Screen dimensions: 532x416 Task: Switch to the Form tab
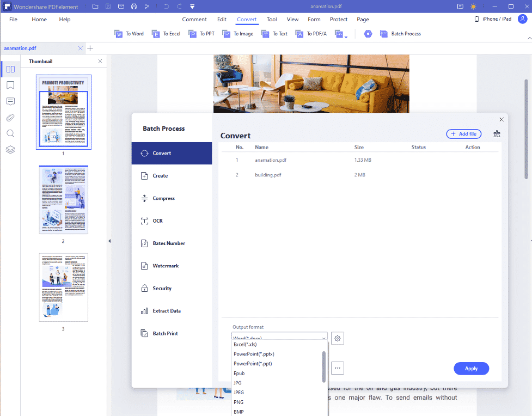pos(314,20)
